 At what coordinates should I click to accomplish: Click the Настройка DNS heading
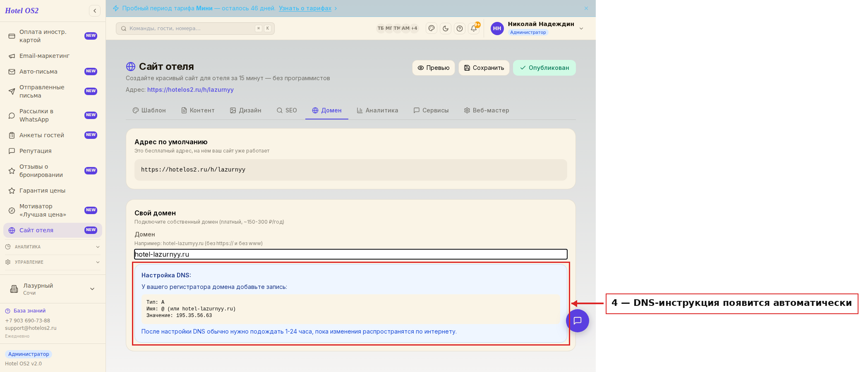[x=166, y=275]
